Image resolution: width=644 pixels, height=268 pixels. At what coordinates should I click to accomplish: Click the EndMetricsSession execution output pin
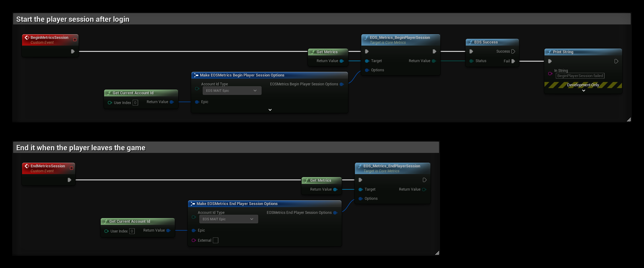click(70, 180)
